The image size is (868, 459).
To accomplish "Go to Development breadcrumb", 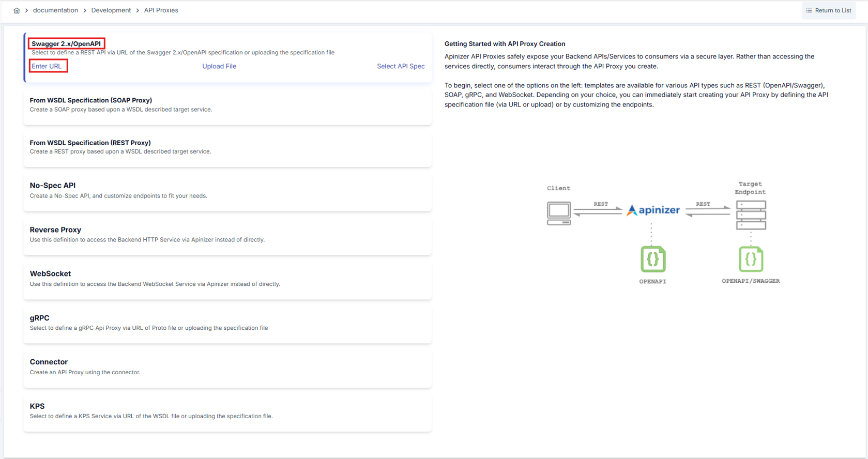I will pyautogui.click(x=111, y=10).
